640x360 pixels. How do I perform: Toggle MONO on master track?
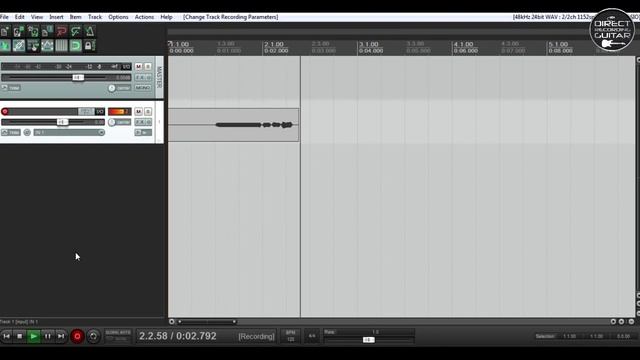[143, 88]
